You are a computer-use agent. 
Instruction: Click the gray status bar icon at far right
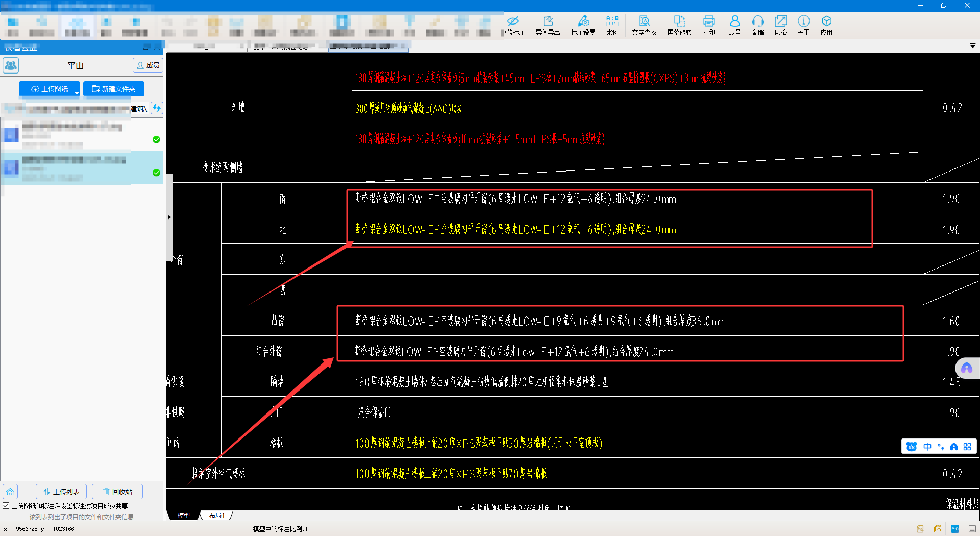pos(972,529)
